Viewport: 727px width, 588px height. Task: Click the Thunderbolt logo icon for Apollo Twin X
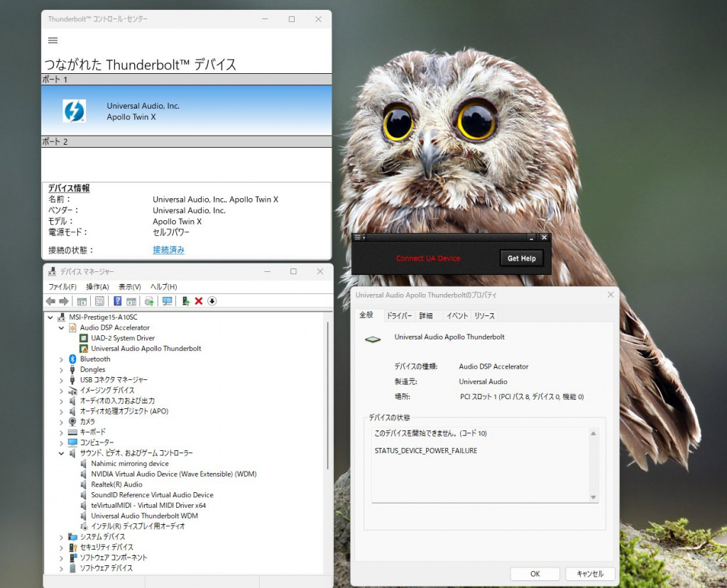[x=74, y=111]
